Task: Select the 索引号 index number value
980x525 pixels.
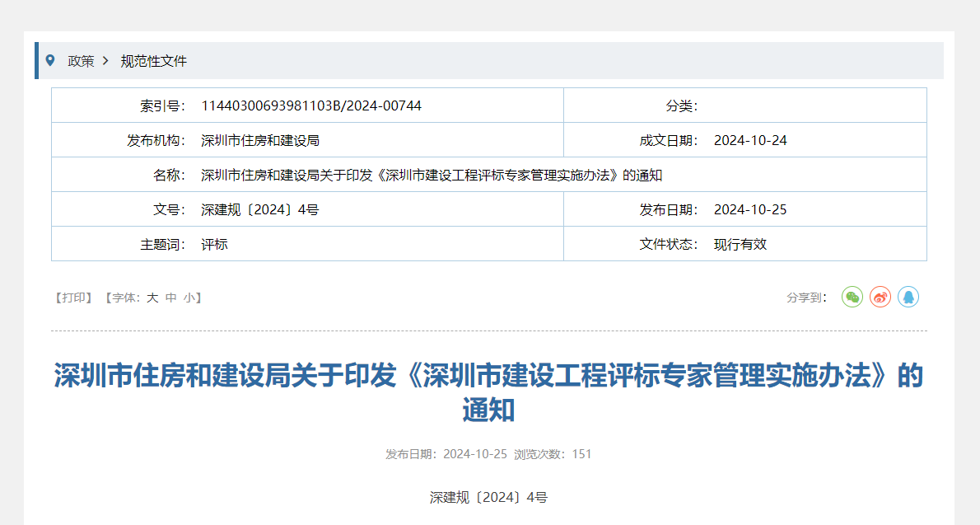Action: (x=310, y=105)
